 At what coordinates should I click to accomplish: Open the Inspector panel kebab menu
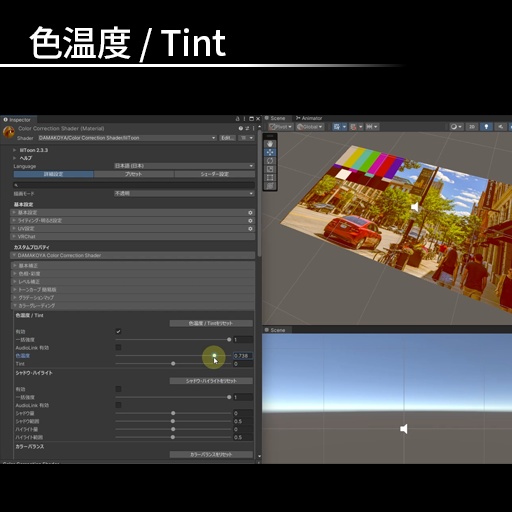coord(244,119)
